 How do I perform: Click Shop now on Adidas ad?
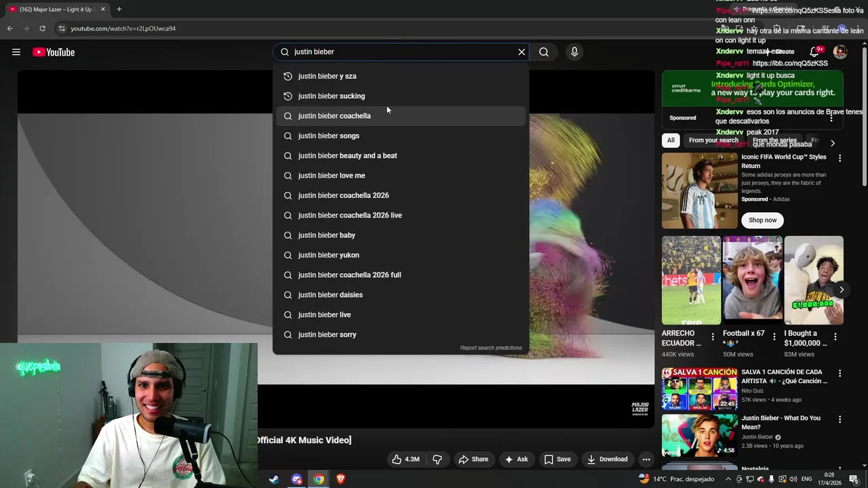pyautogui.click(x=763, y=220)
